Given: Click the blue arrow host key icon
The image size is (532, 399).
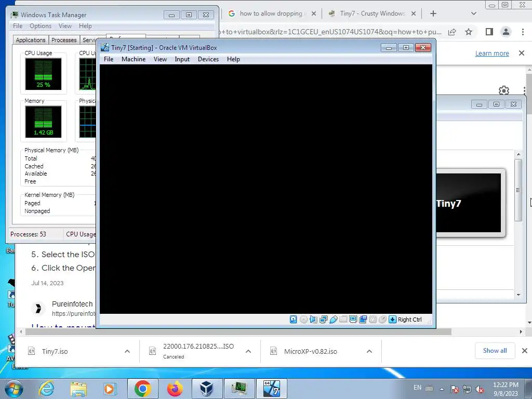Looking at the screenshot, I should 392,320.
